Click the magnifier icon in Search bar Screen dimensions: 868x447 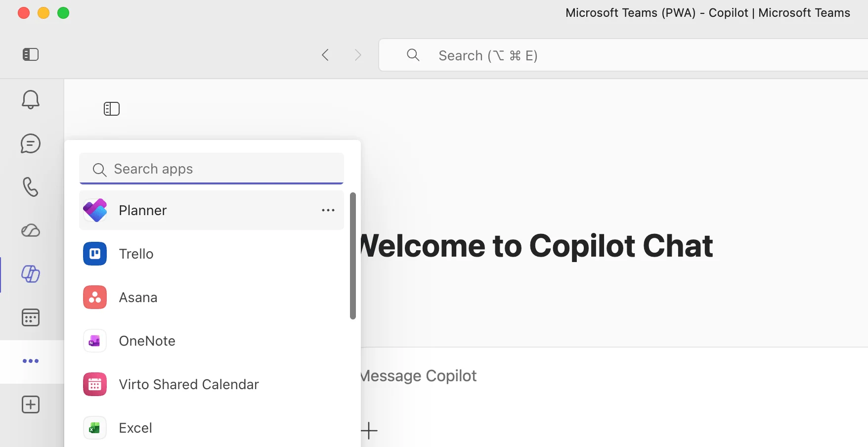tap(413, 55)
